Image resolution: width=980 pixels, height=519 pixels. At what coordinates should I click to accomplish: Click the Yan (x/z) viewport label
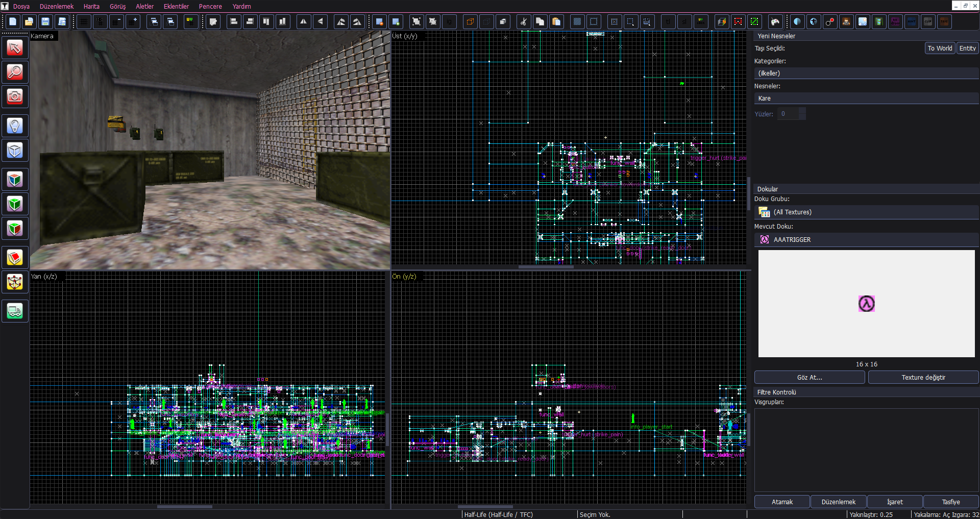[44, 276]
